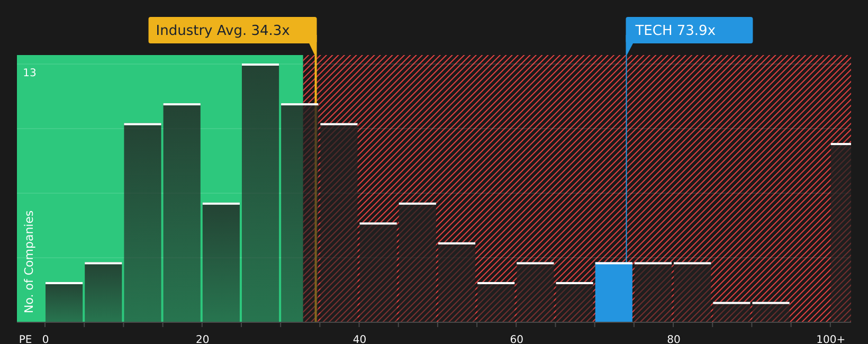Select the bar for PE 30-35
The height and width of the screenshot is (344, 868).
coord(300,213)
